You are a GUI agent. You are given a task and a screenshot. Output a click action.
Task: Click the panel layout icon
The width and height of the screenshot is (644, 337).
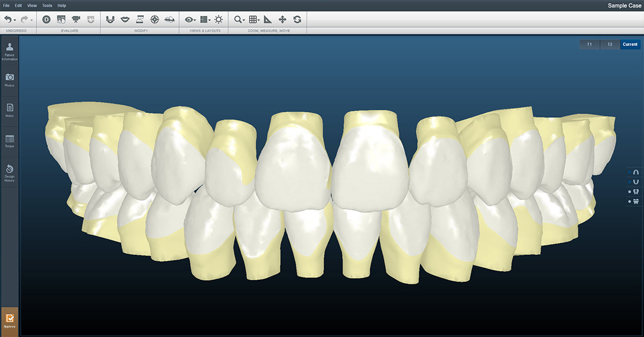click(203, 20)
